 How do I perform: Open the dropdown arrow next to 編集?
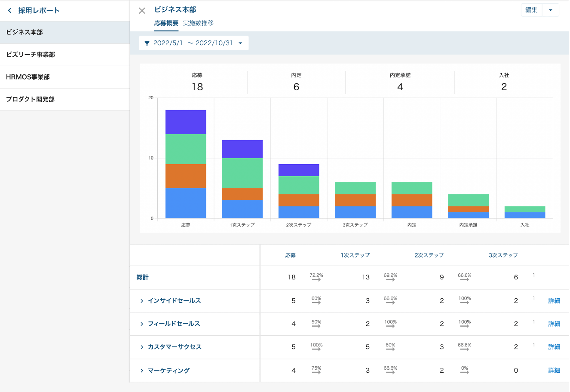tap(551, 10)
